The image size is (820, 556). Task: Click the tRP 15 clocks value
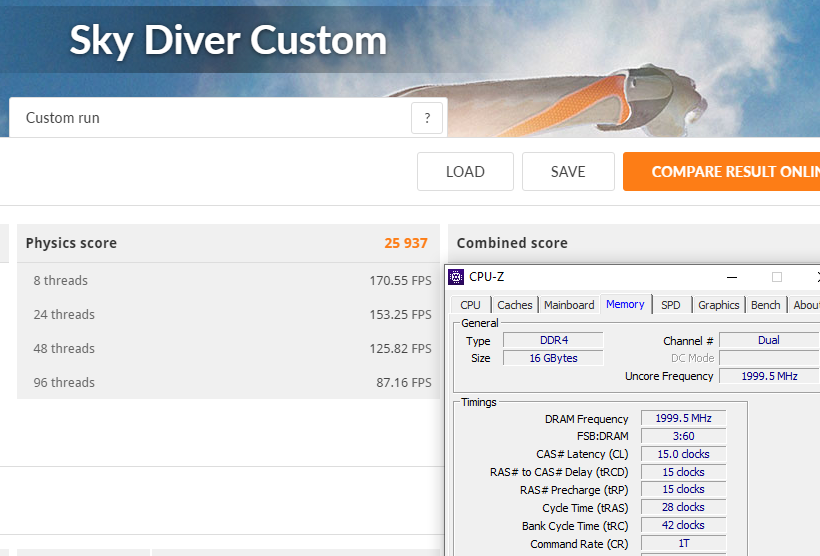[684, 490]
